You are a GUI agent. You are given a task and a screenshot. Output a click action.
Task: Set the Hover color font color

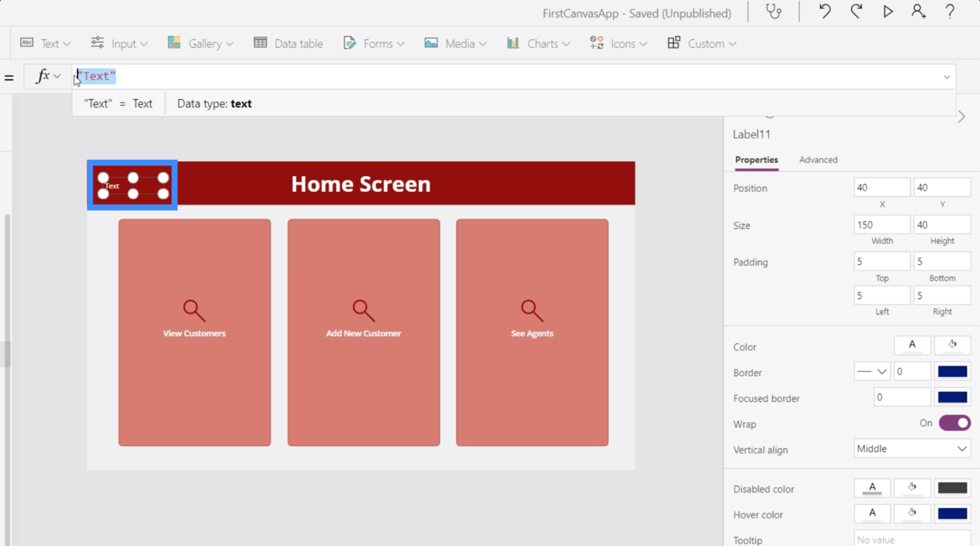(872, 513)
